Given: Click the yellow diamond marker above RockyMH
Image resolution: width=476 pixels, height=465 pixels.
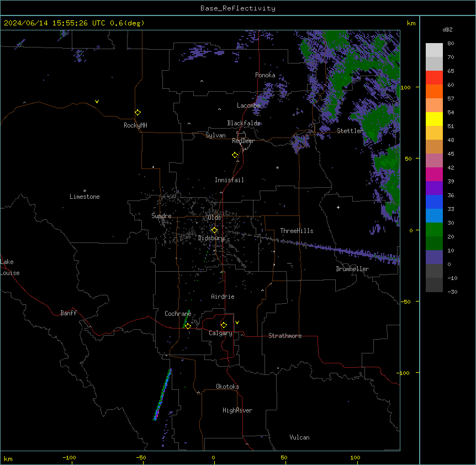Looking at the screenshot, I should [137, 112].
